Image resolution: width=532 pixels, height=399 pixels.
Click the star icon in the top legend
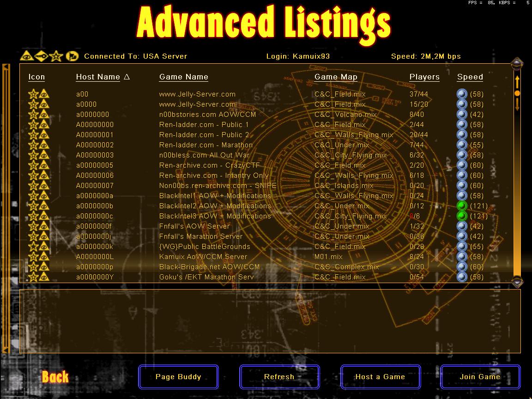pos(56,56)
